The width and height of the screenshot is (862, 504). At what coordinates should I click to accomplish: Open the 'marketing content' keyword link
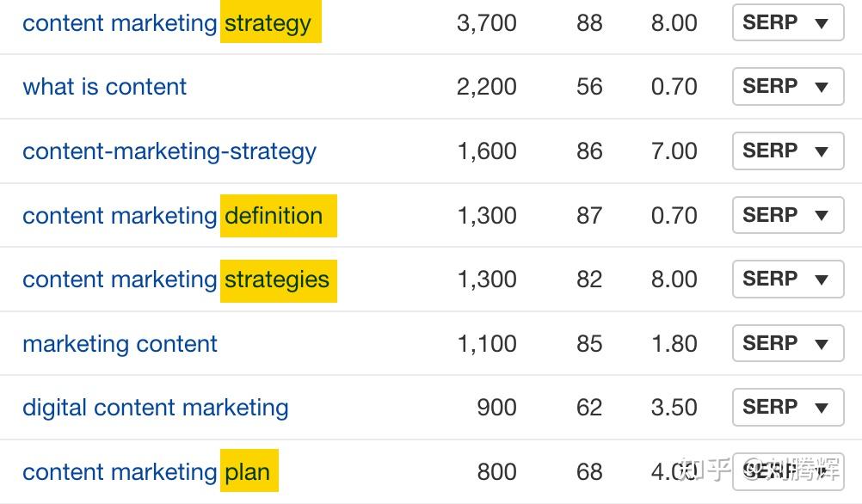pyautogui.click(x=120, y=344)
